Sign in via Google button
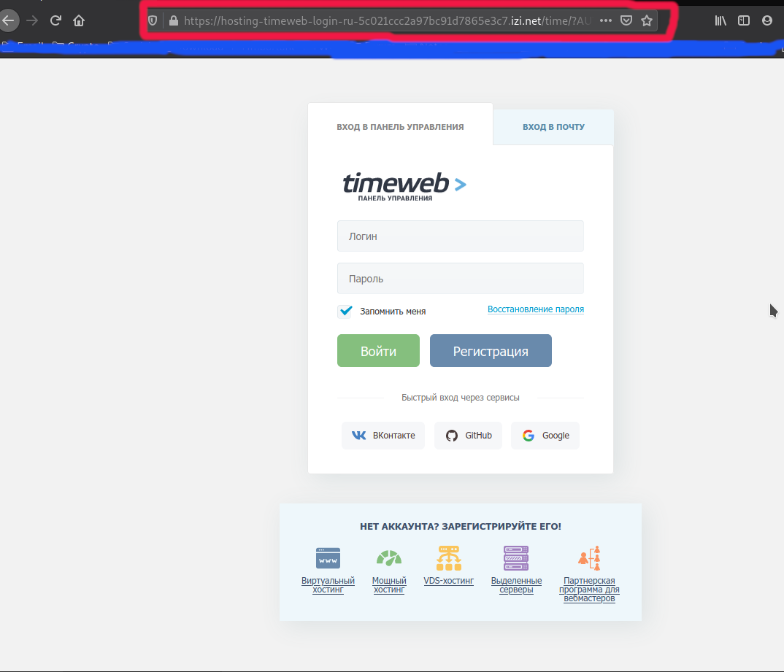The width and height of the screenshot is (784, 672). 545,435
